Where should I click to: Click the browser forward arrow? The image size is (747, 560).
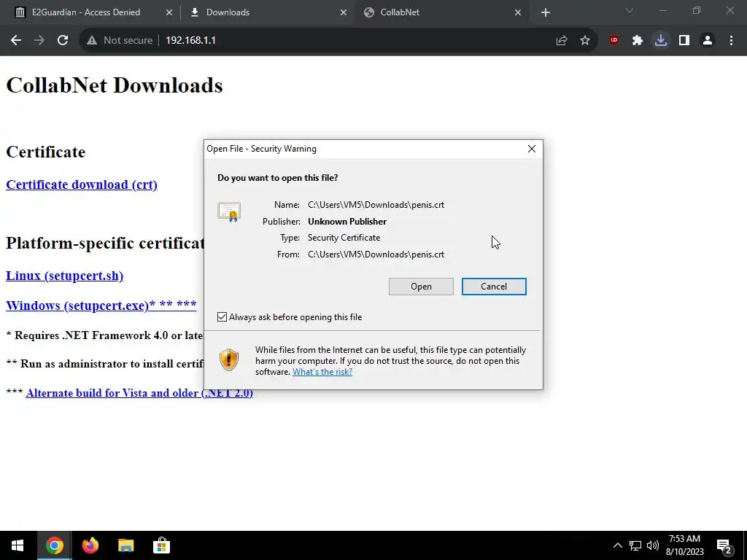click(x=39, y=41)
